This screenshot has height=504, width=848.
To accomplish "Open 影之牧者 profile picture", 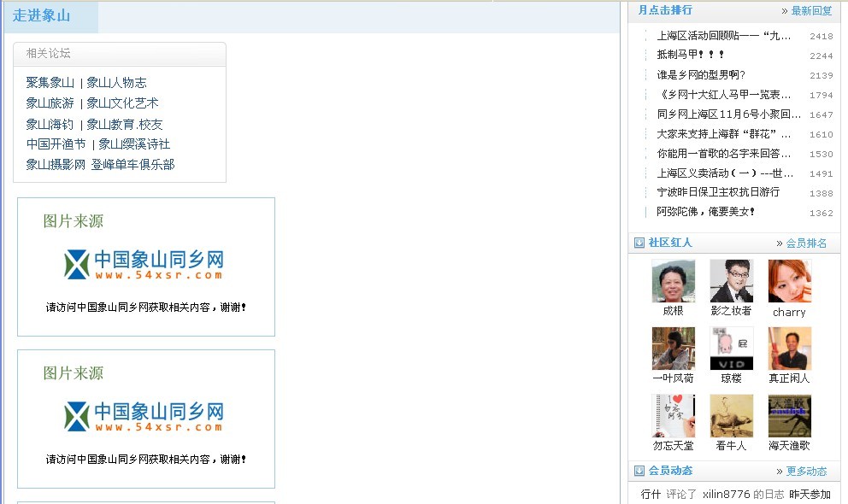I will pyautogui.click(x=731, y=281).
